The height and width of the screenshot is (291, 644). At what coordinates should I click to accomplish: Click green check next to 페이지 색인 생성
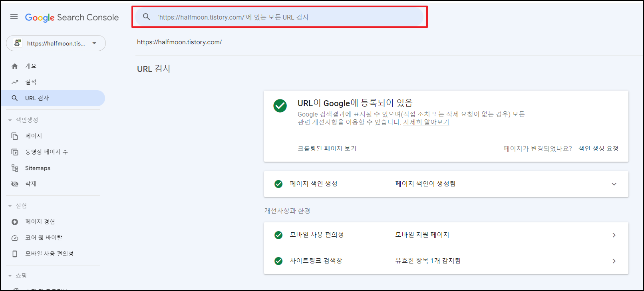coord(278,184)
